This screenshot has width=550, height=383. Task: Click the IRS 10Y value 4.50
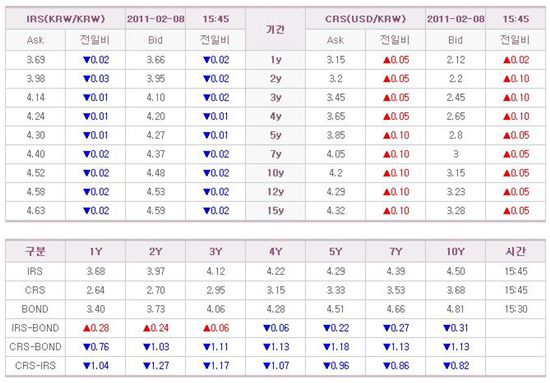[x=456, y=271]
